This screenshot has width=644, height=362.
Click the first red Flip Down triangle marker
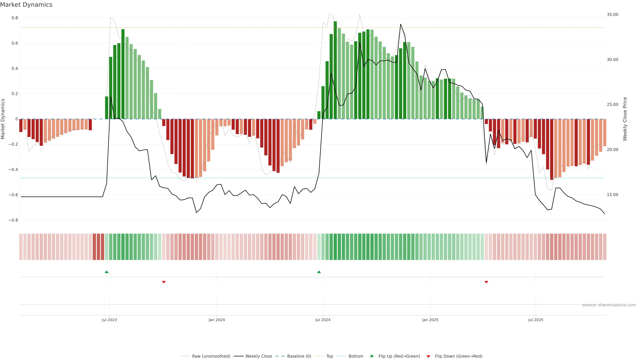[x=164, y=282]
